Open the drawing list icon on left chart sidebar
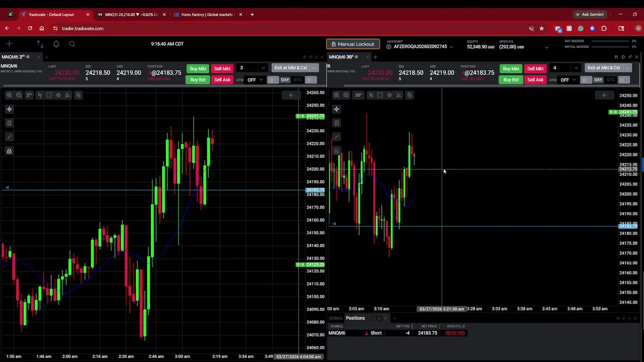 [9, 123]
